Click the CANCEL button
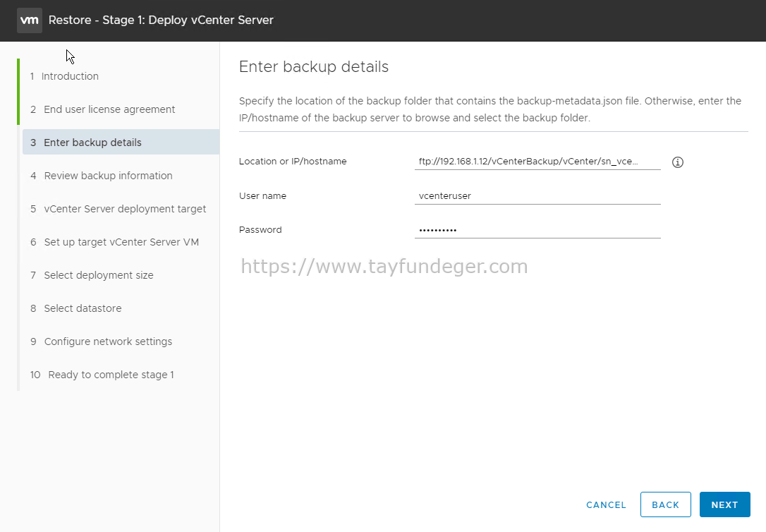The image size is (766, 532). pyautogui.click(x=606, y=504)
